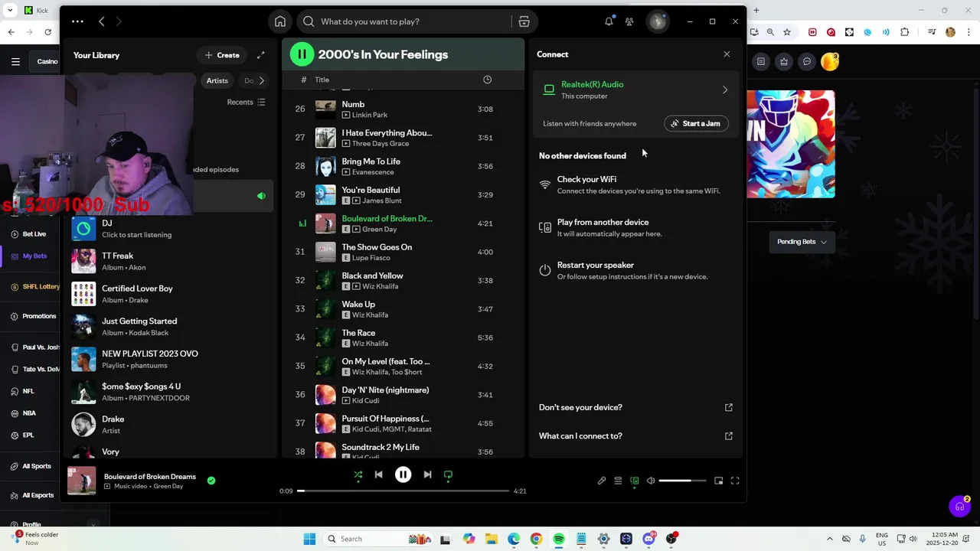The height and width of the screenshot is (551, 980).
Task: Play Black and Yellow by Wiz Khalifa
Action: click(402, 280)
